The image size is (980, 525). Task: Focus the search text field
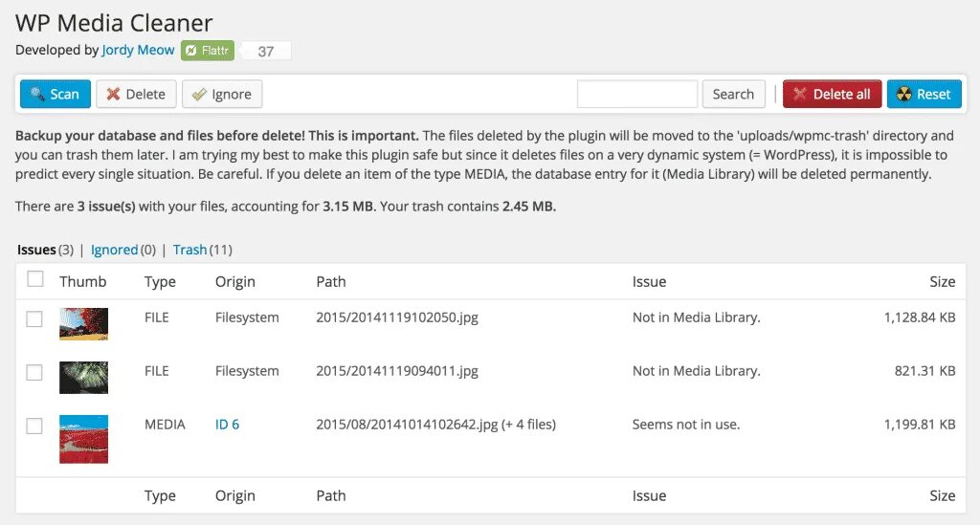636,94
